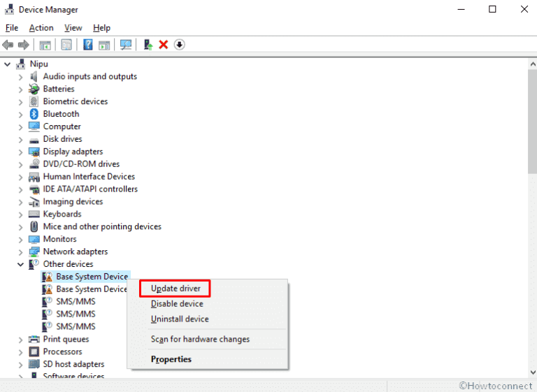This screenshot has width=537, height=392.
Task: Click the Forward arrow toolbar icon
Action: click(23, 45)
